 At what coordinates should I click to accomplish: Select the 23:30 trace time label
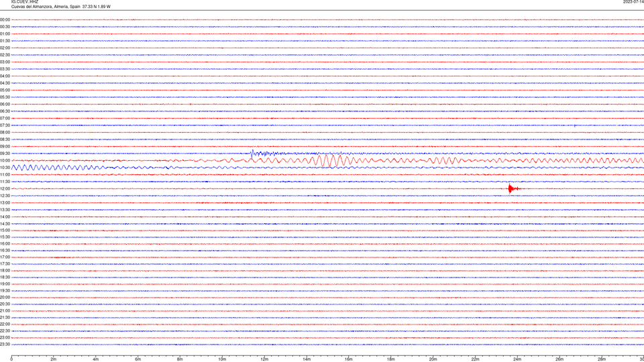click(5, 345)
